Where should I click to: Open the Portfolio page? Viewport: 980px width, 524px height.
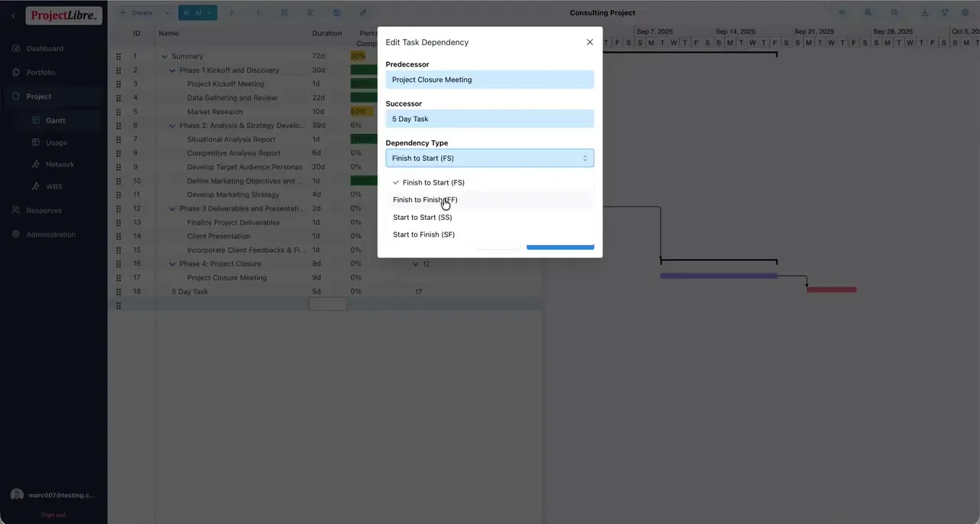(x=41, y=73)
